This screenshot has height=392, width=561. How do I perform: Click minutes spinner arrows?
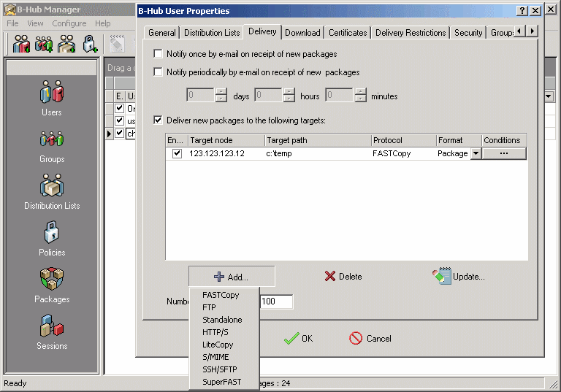coord(361,95)
